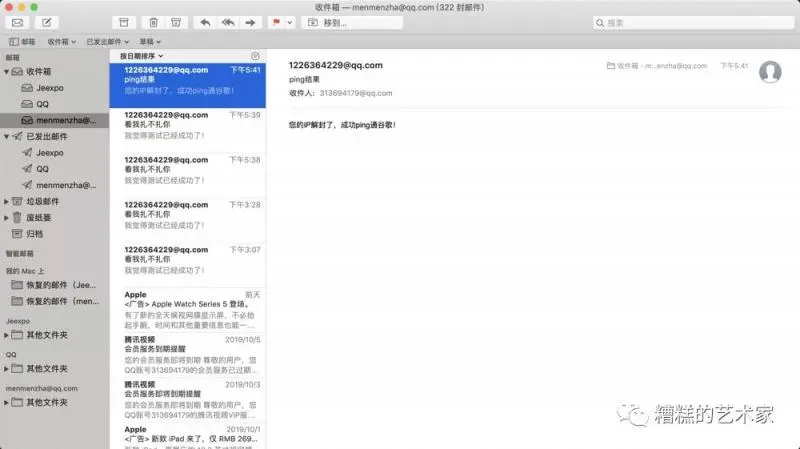This screenshot has width=800, height=449.
Task: Open the 看我扎不扎你 message from 下午3:07
Action: (188, 264)
